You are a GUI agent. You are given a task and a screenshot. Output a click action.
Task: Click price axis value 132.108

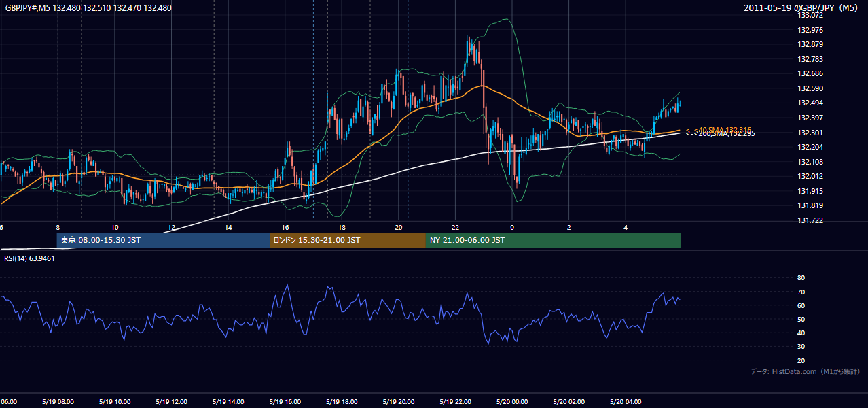tap(810, 162)
